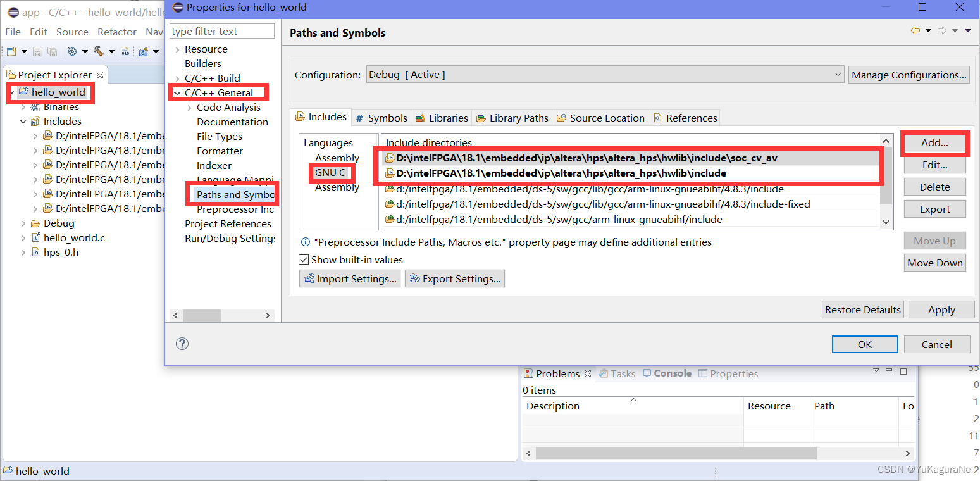
Task: Select GNU C in Languages list
Action: (x=330, y=173)
